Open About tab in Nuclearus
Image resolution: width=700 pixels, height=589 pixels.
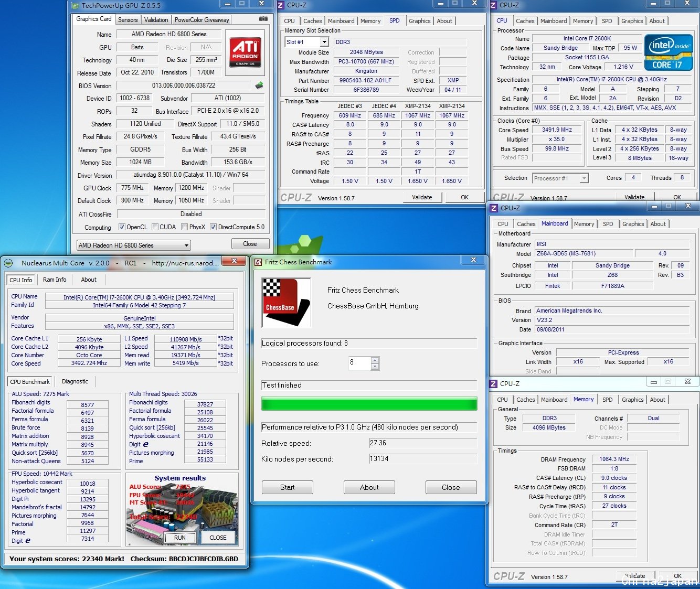pos(89,280)
